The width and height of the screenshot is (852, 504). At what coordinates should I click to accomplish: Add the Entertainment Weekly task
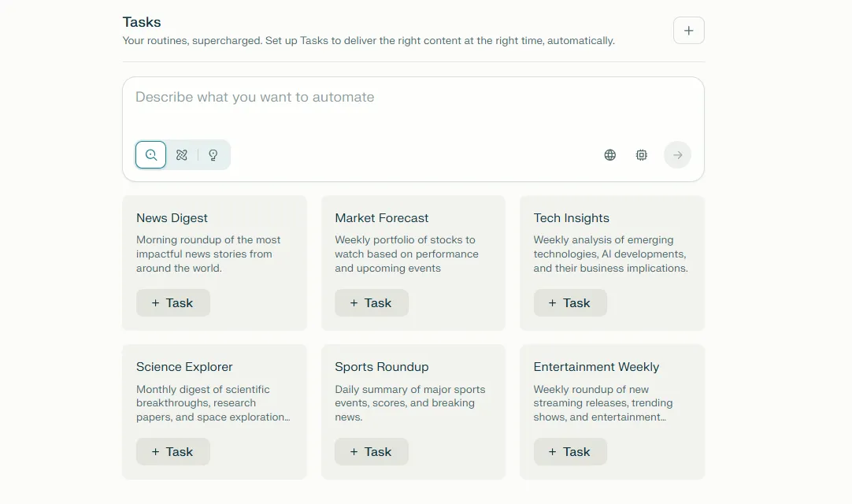click(x=570, y=452)
